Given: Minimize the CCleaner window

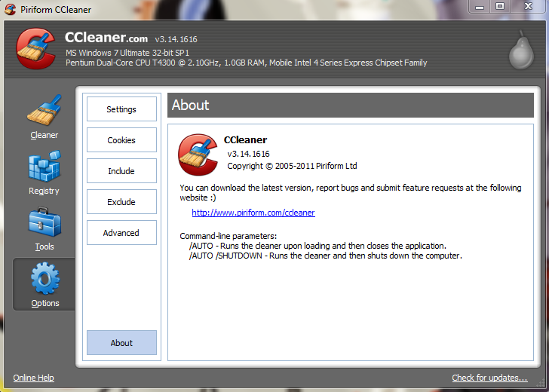Looking at the screenshot, I should click(480, 7).
